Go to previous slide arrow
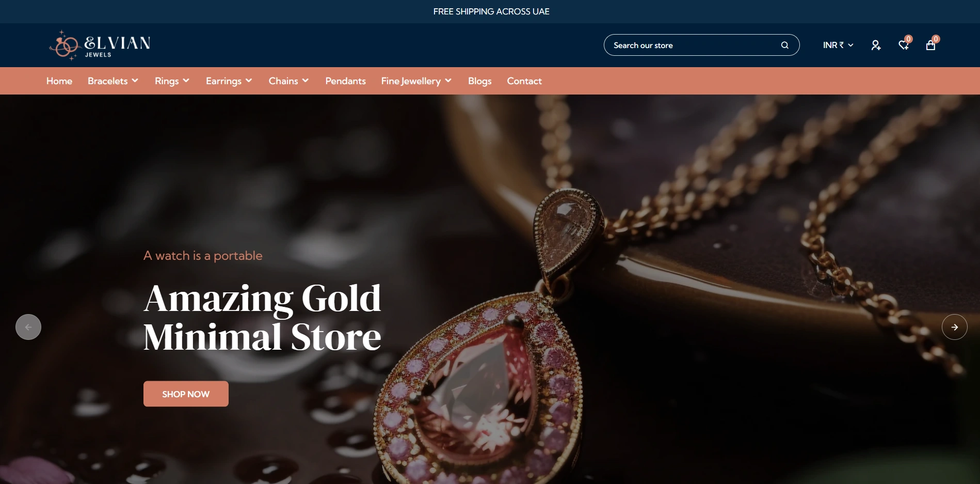Image resolution: width=980 pixels, height=484 pixels. click(x=28, y=327)
